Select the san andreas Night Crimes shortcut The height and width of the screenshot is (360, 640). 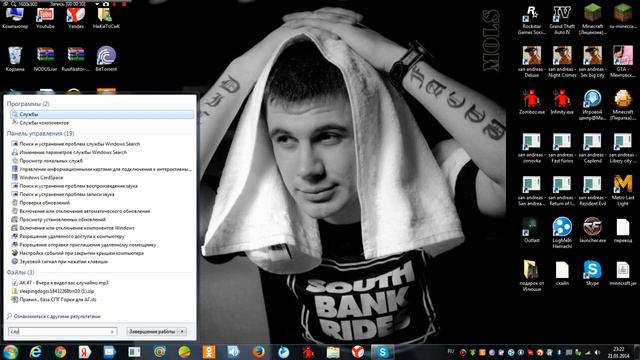(562, 62)
